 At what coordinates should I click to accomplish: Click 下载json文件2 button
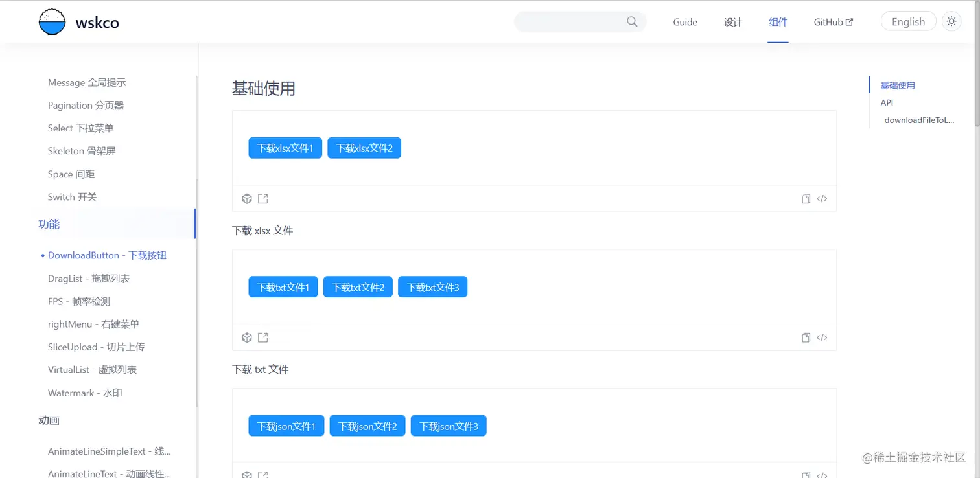(367, 426)
